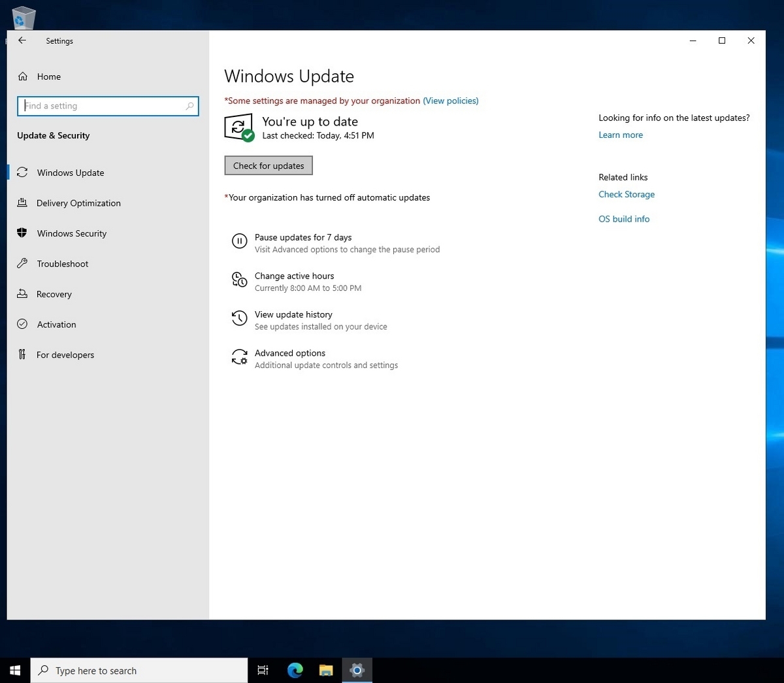
Task: Open the Home icon in sidebar
Action: (x=23, y=76)
